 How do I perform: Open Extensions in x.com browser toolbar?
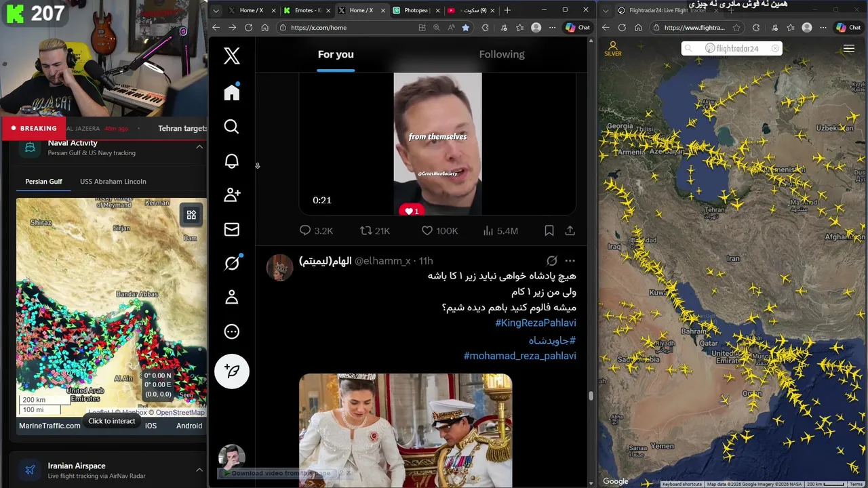485,28
